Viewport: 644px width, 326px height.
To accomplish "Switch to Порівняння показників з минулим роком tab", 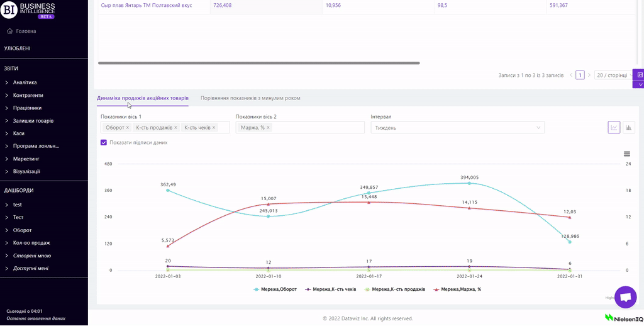I will [250, 98].
